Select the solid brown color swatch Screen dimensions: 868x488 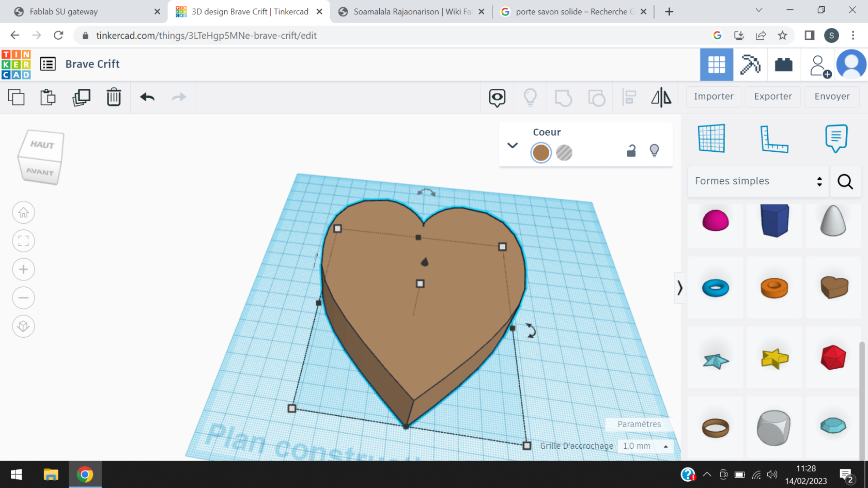541,153
